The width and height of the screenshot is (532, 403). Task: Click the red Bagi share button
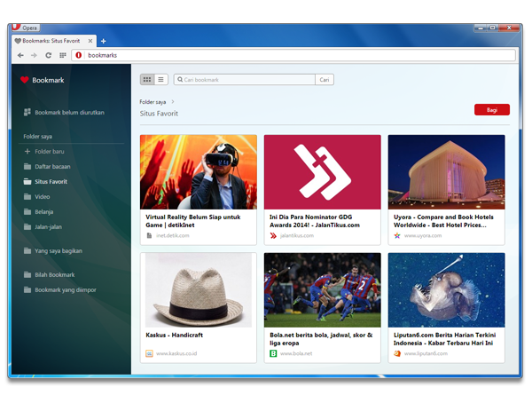tap(491, 110)
